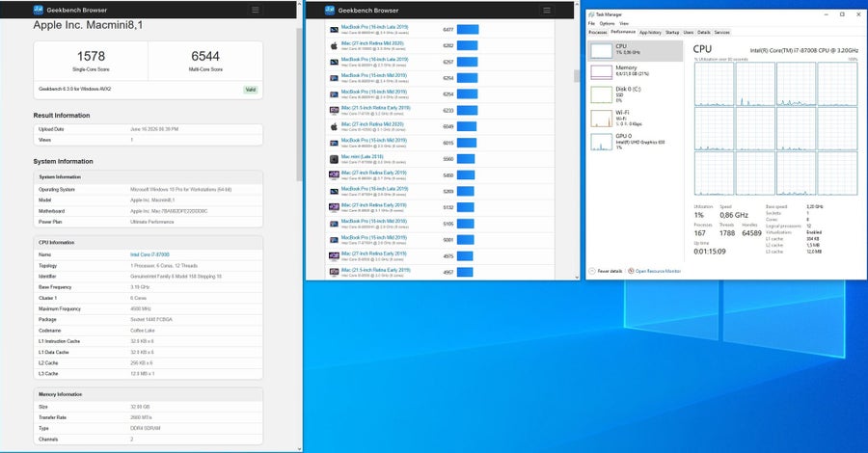Switch to the Details tab

[704, 33]
